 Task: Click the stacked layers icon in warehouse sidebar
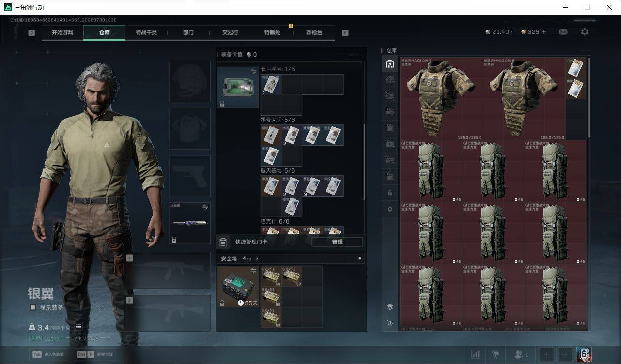[390, 307]
